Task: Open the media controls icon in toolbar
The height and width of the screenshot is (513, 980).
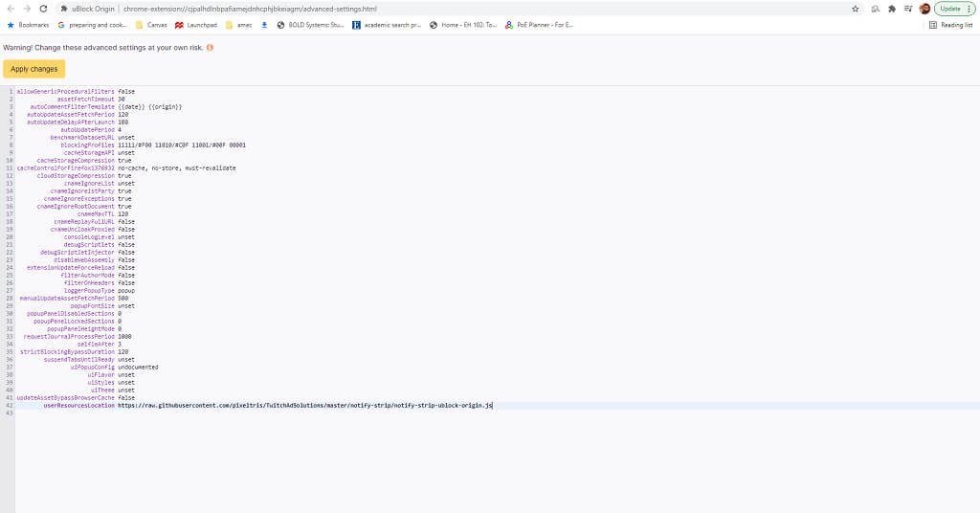Action: point(908,9)
